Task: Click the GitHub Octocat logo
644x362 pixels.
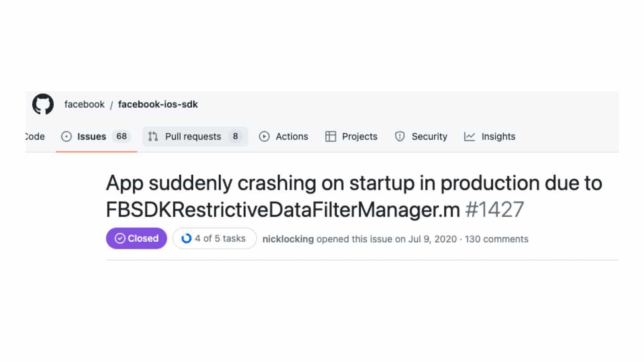Action: coord(43,104)
